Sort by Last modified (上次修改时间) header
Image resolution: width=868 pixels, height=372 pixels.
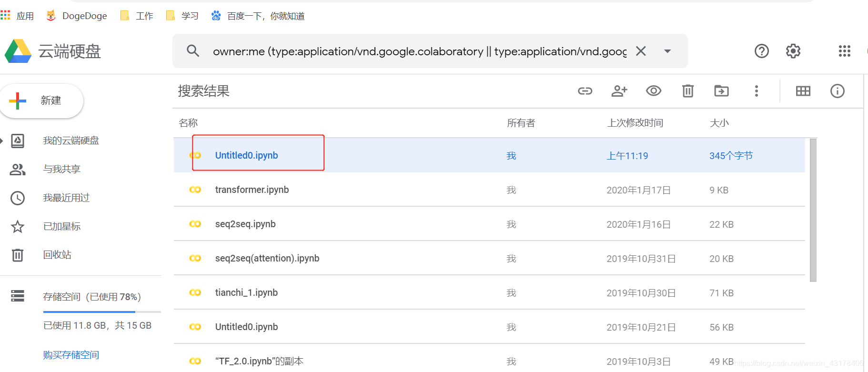[635, 123]
